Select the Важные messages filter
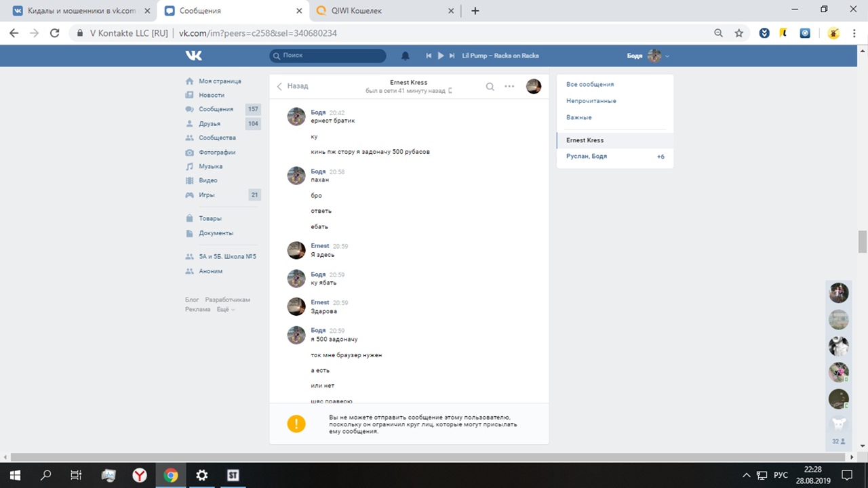The width and height of the screenshot is (868, 488). (x=579, y=117)
